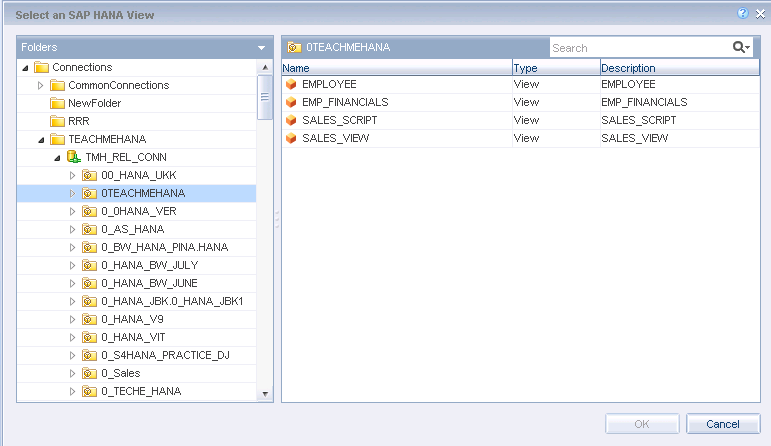Open the Folders panel dropdown arrow

pos(261,48)
